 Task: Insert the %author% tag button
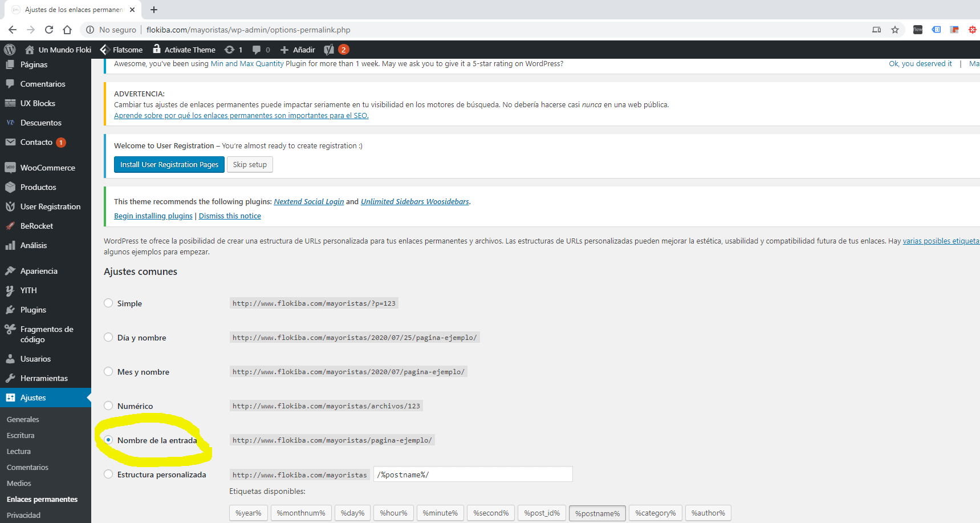[708, 513]
